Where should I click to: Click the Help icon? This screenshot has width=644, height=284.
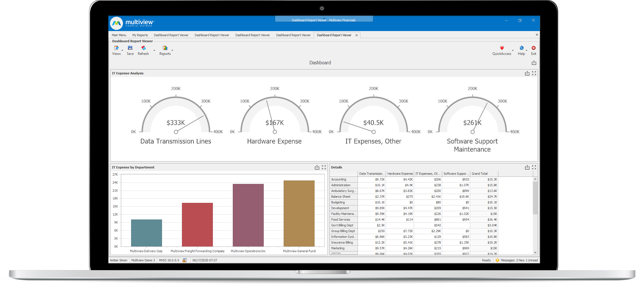(521, 48)
